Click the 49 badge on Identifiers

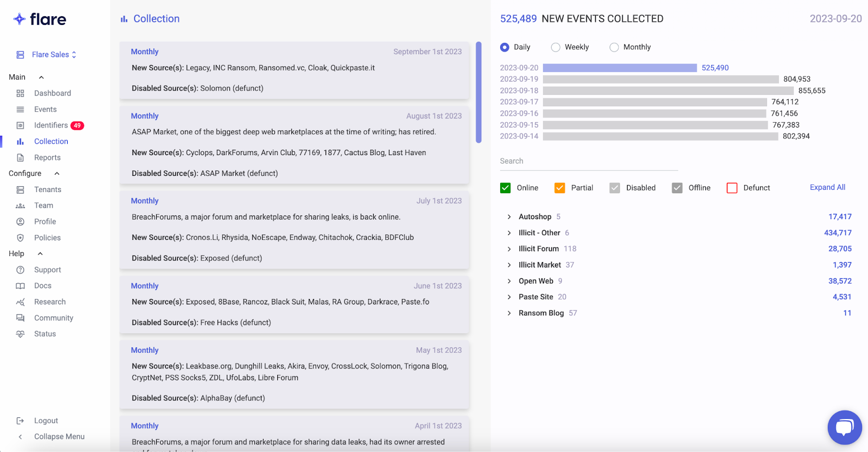(x=77, y=125)
